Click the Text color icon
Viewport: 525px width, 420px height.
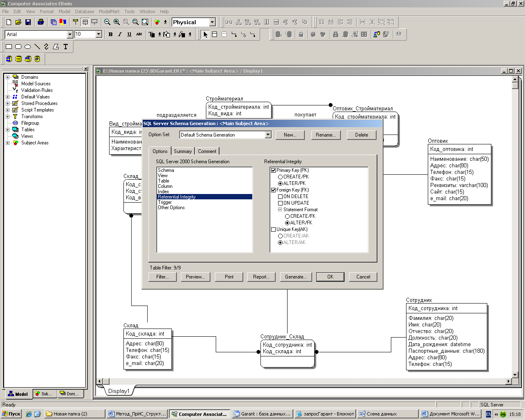(x=152, y=34)
